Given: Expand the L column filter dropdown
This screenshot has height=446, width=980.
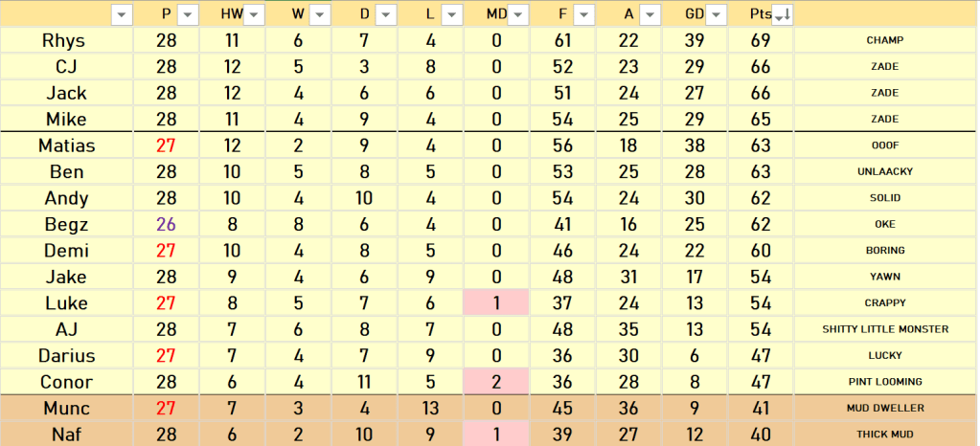Looking at the screenshot, I should click(x=452, y=14).
